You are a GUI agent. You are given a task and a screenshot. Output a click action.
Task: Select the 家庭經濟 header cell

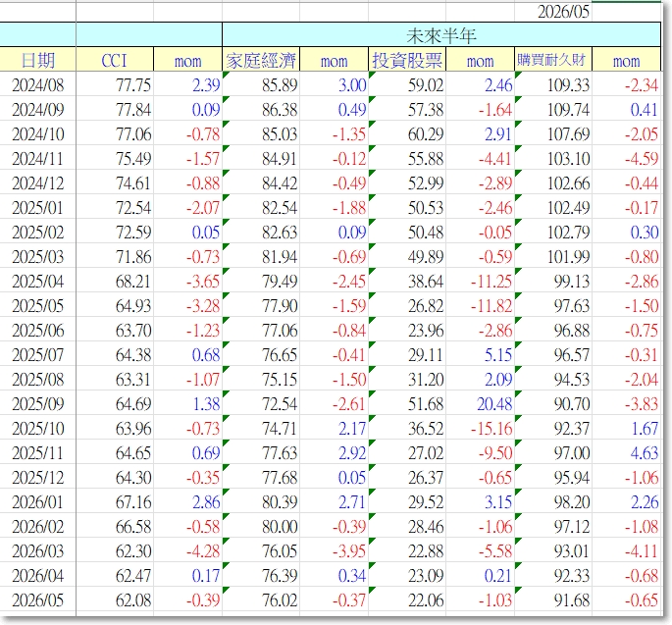pos(261,60)
